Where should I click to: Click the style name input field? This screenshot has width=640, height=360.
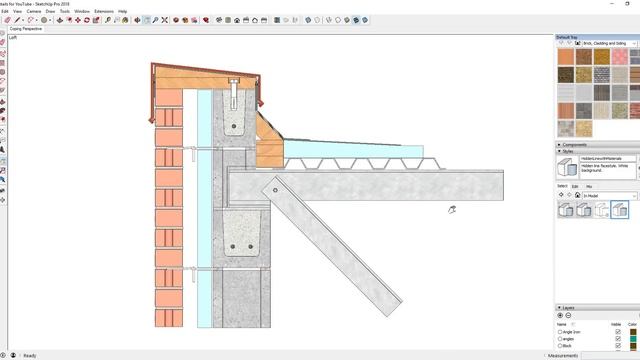[x=608, y=158]
